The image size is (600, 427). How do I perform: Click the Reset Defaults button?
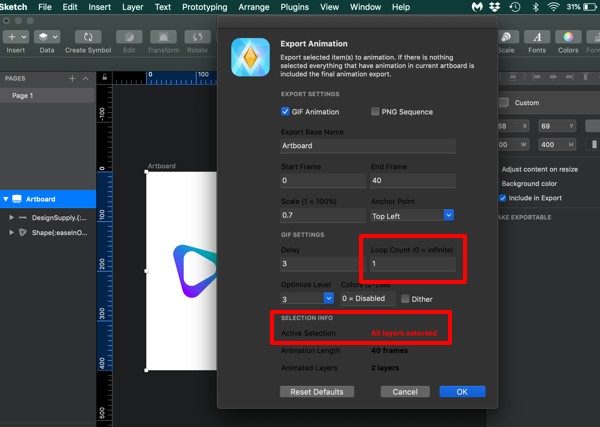tap(317, 391)
